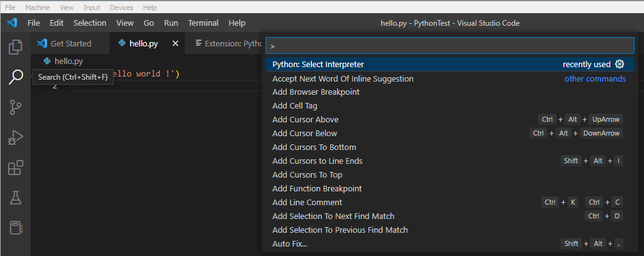
Task: Select Add Selection To Previous Find Match
Action: 449,230
